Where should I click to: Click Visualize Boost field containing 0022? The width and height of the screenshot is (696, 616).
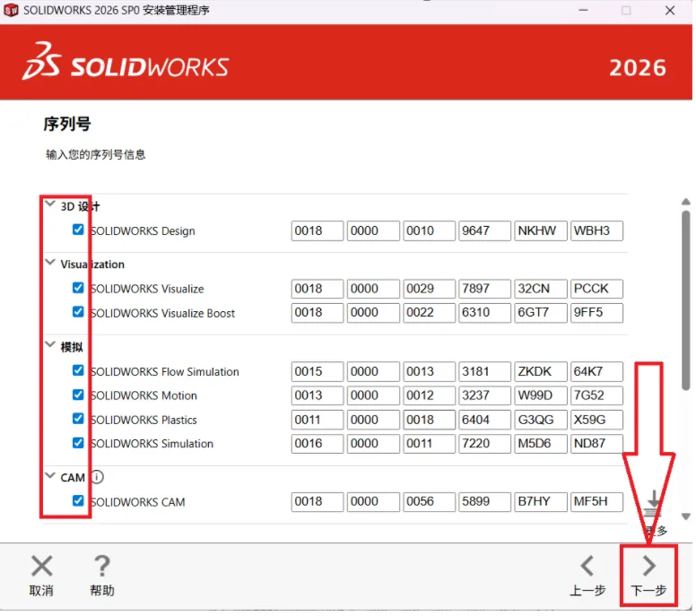tap(431, 314)
